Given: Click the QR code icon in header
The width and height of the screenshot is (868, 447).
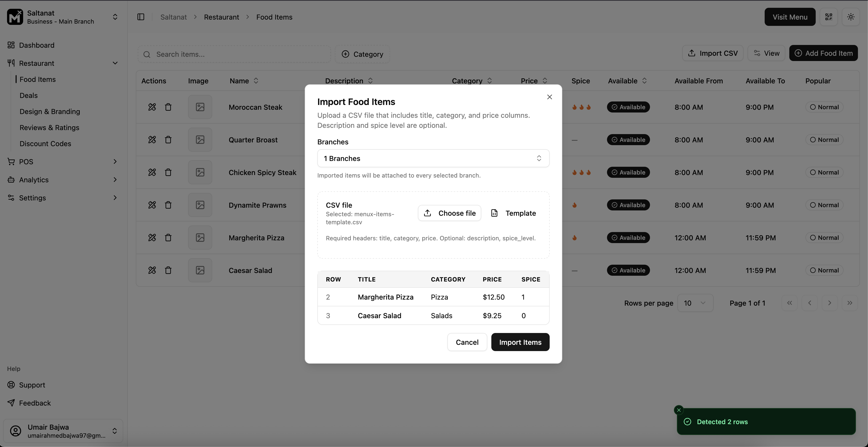Looking at the screenshot, I should point(829,17).
